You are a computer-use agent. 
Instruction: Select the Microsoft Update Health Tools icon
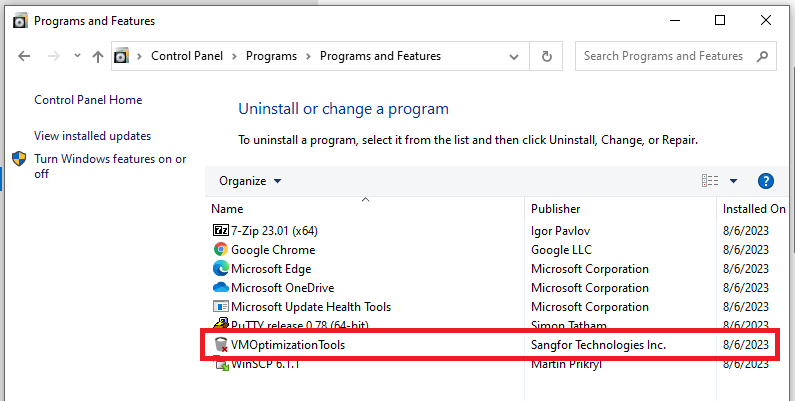point(221,307)
